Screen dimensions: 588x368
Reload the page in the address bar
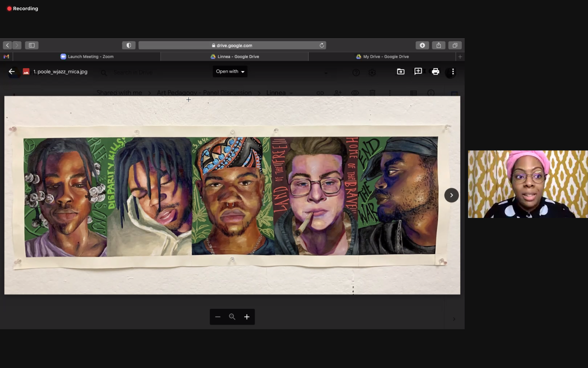click(x=322, y=45)
